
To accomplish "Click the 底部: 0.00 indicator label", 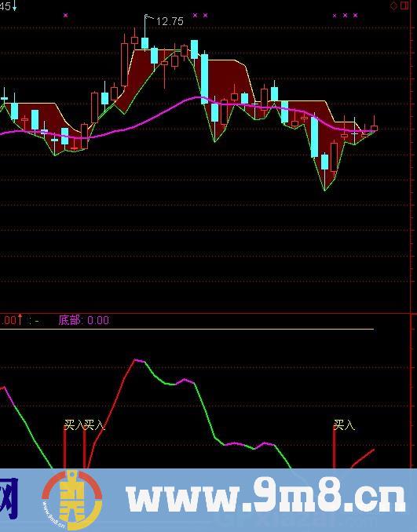I will [x=83, y=320].
